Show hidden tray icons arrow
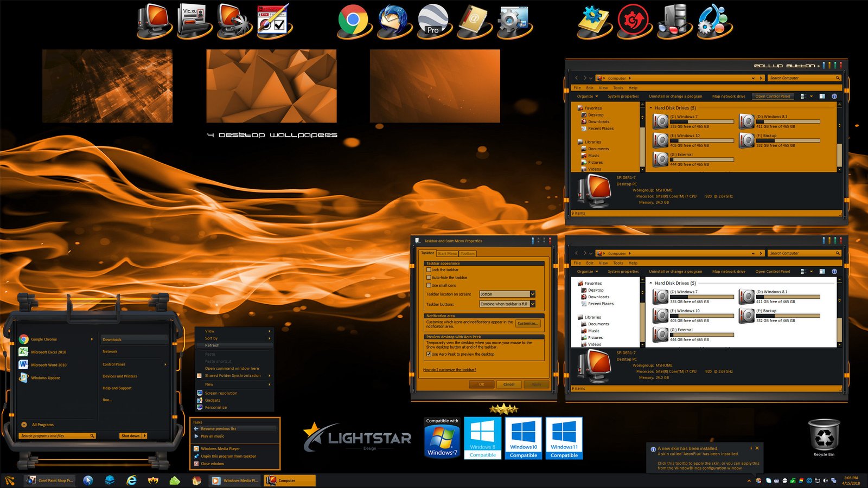This screenshot has height=488, width=868. point(749,480)
